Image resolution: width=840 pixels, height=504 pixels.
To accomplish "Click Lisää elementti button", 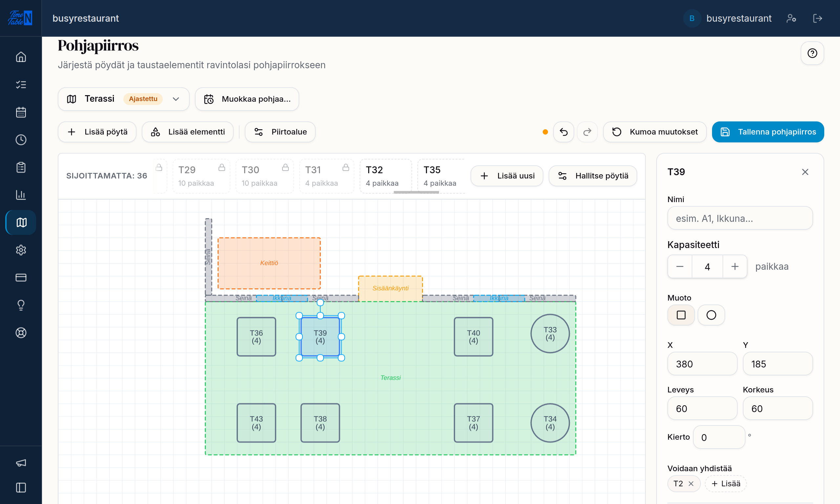I will pyautogui.click(x=188, y=132).
